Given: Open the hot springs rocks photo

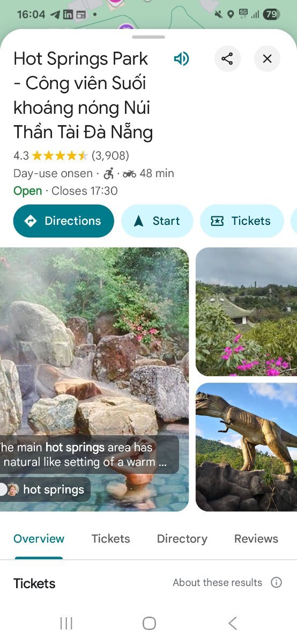Looking at the screenshot, I should (x=94, y=379).
